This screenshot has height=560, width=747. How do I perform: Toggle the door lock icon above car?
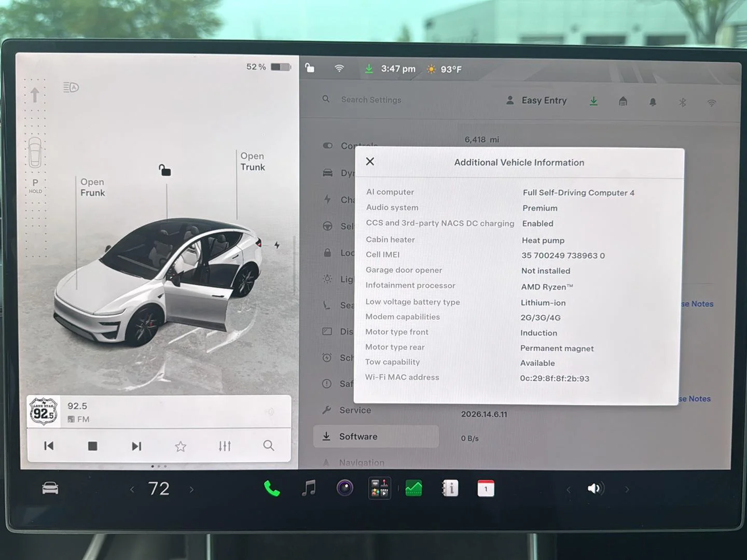click(164, 170)
